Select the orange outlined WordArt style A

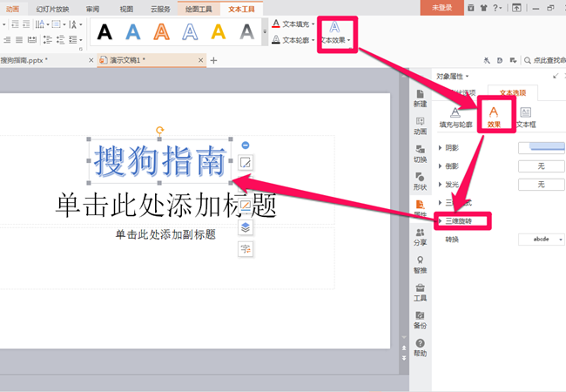161,31
